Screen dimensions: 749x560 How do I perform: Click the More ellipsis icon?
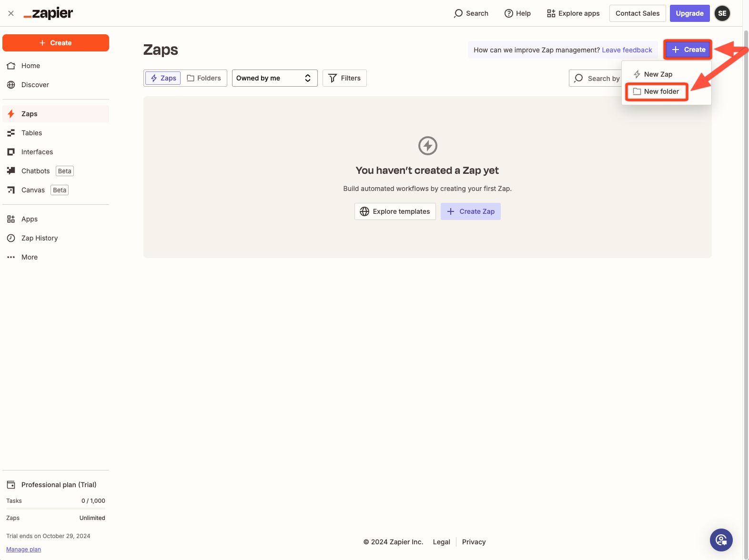[11, 257]
